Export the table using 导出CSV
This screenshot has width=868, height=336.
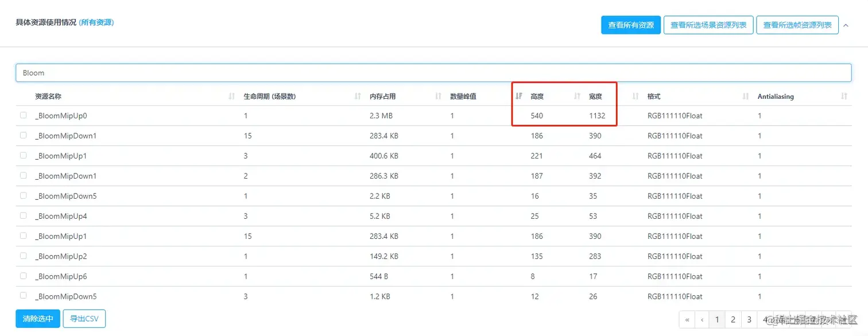tap(84, 318)
